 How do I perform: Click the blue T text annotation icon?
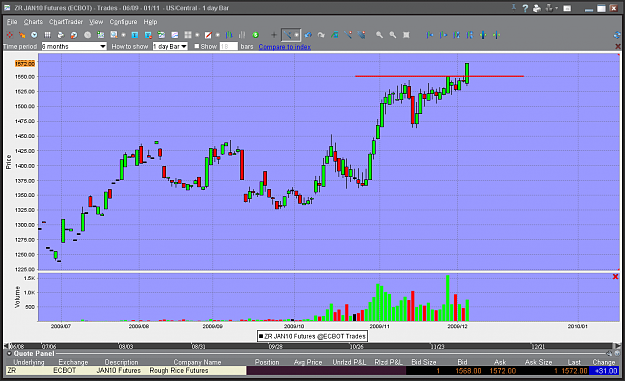coord(135,35)
